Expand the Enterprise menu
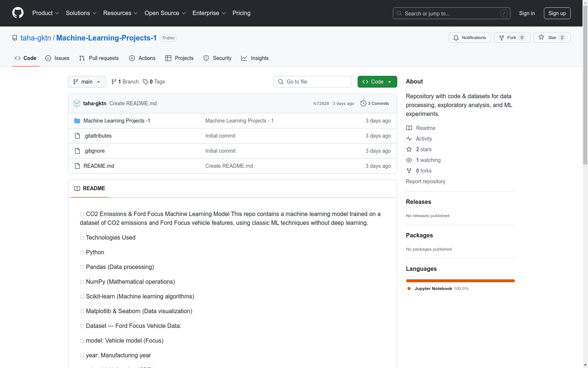 [x=209, y=13]
